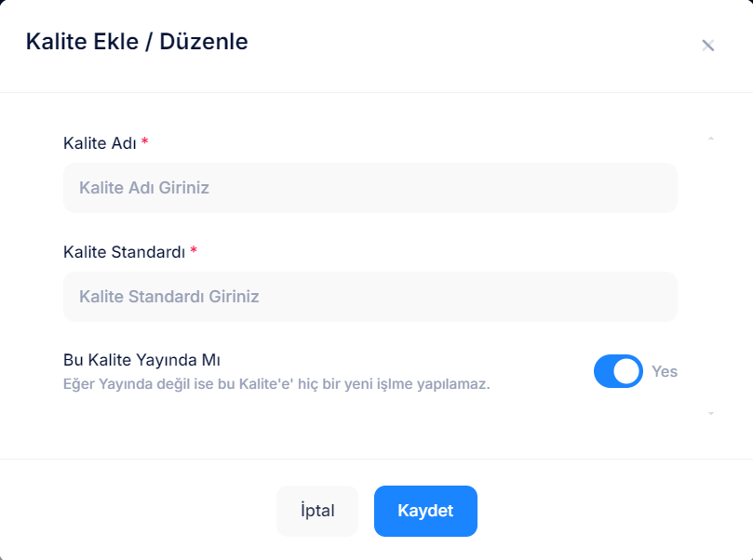
Task: Click the Kalite Adı field label
Action: (x=100, y=143)
